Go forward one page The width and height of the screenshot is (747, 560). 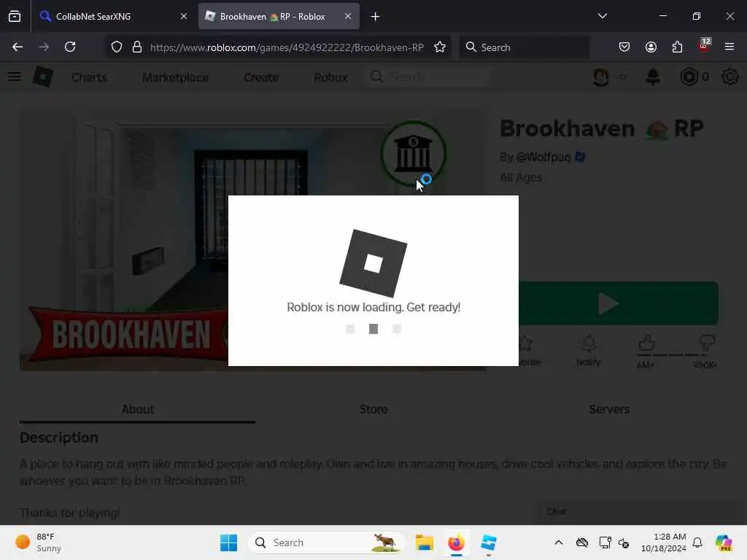(x=44, y=47)
